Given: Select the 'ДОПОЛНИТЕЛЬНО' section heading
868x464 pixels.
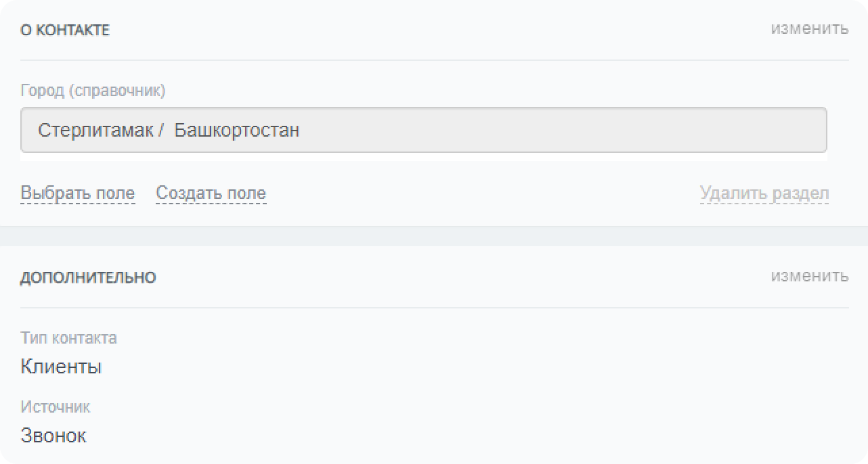Looking at the screenshot, I should 88,278.
